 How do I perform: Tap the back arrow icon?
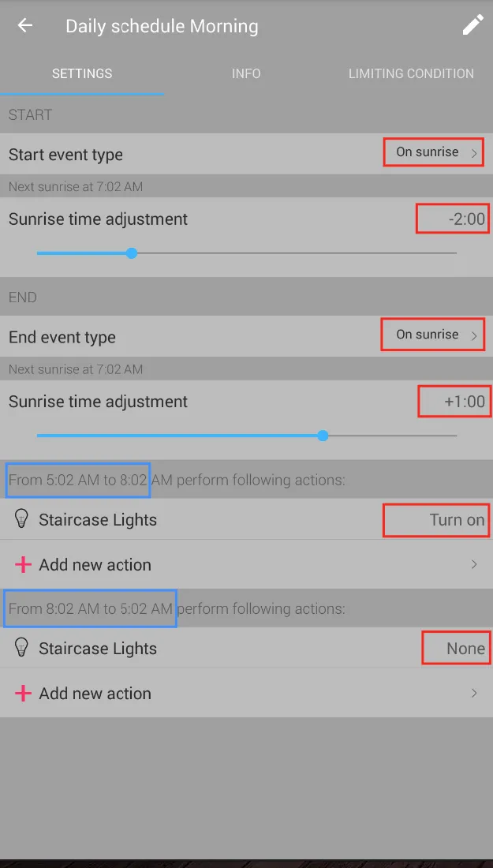click(x=25, y=25)
